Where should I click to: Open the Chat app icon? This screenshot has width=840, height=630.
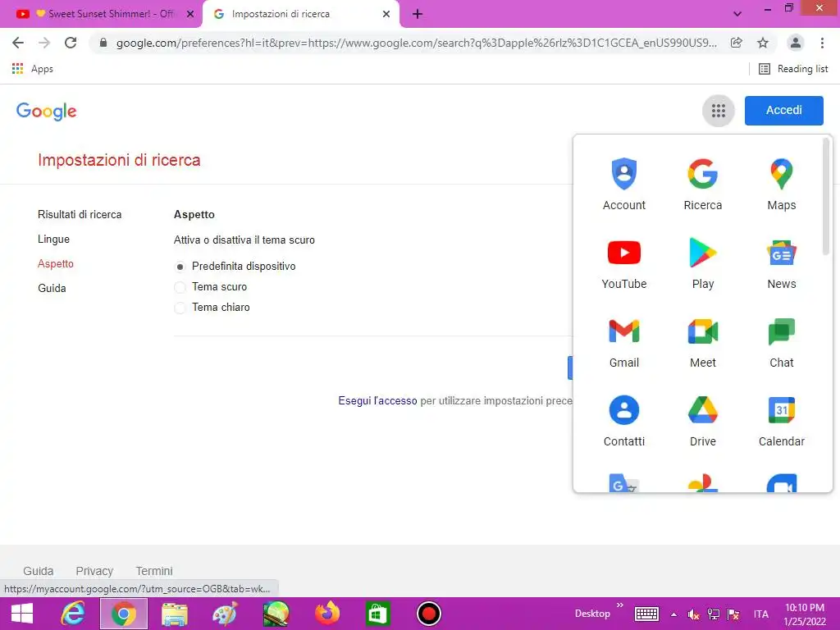(x=782, y=342)
